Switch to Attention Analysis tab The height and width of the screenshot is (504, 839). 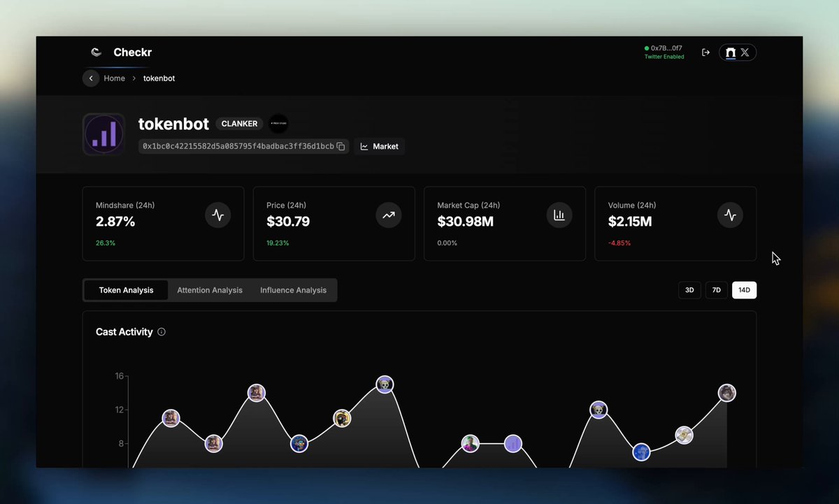210,290
